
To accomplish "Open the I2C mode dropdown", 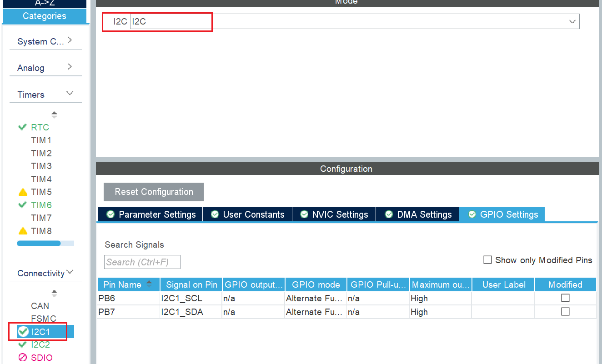I will (572, 21).
